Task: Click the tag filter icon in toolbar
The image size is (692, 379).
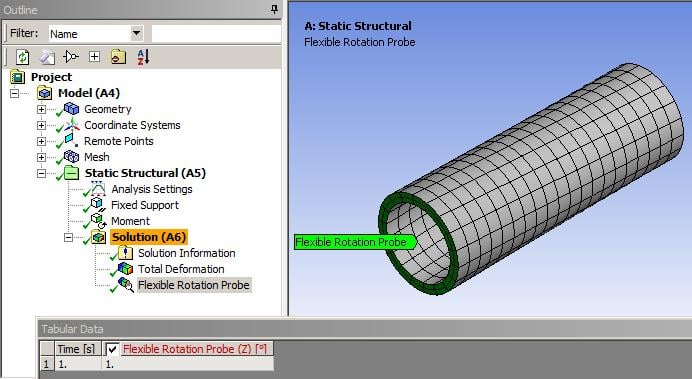Action: click(x=71, y=56)
